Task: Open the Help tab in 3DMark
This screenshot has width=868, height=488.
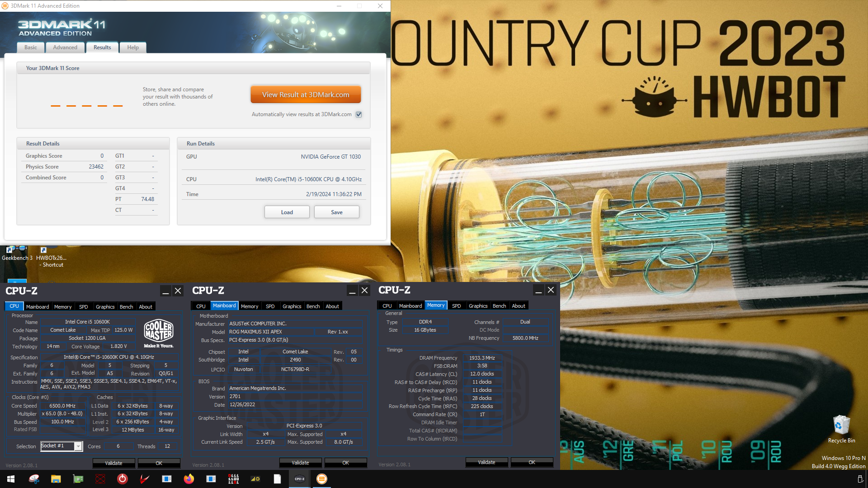Action: tap(133, 47)
